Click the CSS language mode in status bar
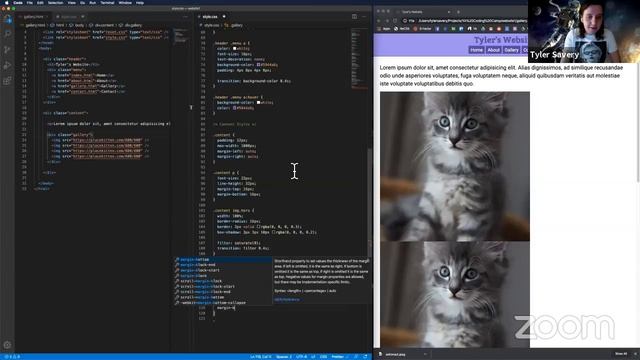Viewport: 640px width, 360px height. pyautogui.click(x=323, y=357)
